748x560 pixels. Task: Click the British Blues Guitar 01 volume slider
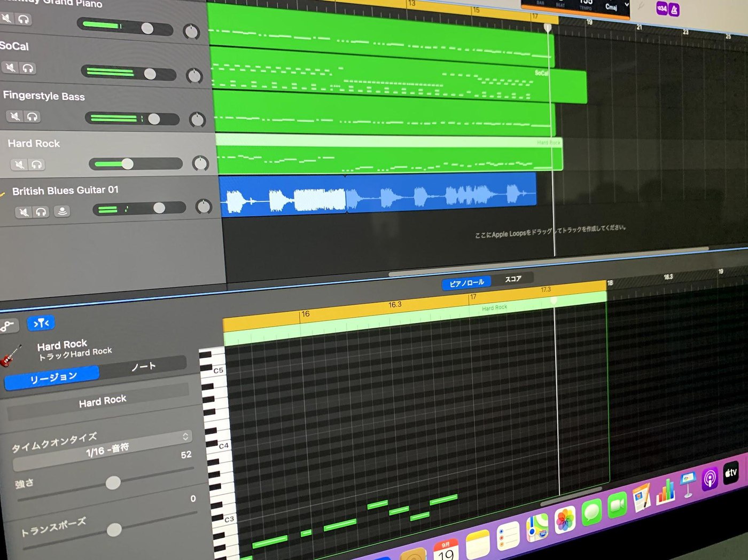click(139, 208)
